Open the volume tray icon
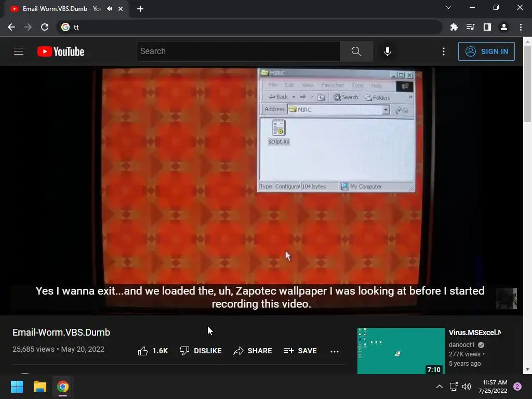Viewport: 532px width, 399px height. (x=467, y=387)
